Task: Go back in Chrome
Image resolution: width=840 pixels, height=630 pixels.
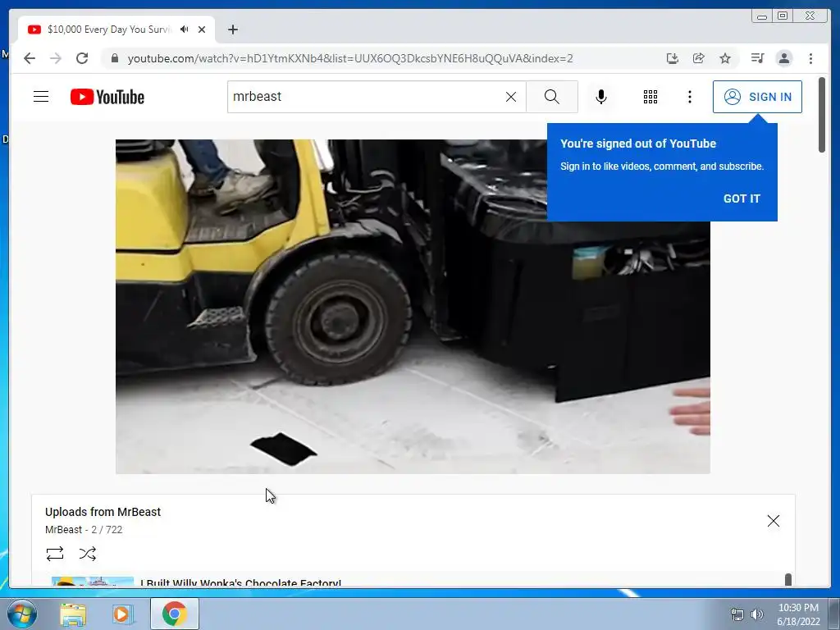Action: [x=30, y=58]
